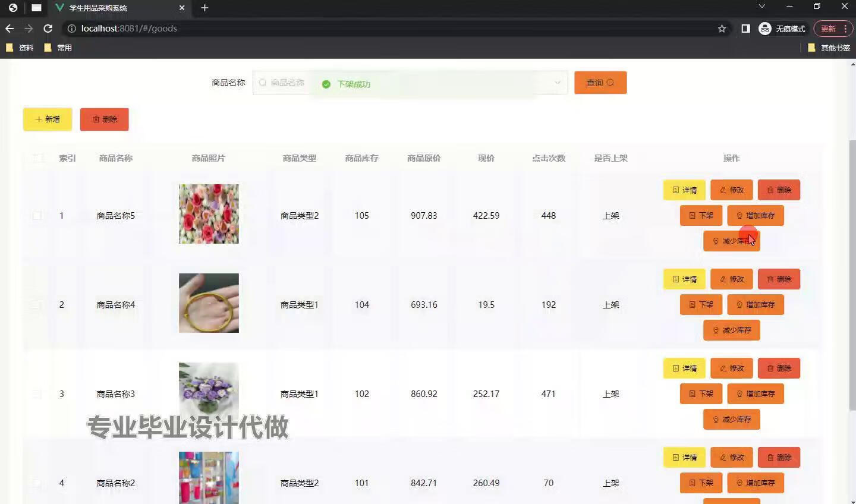Click 减少库存 for 商品名称3

(732, 419)
